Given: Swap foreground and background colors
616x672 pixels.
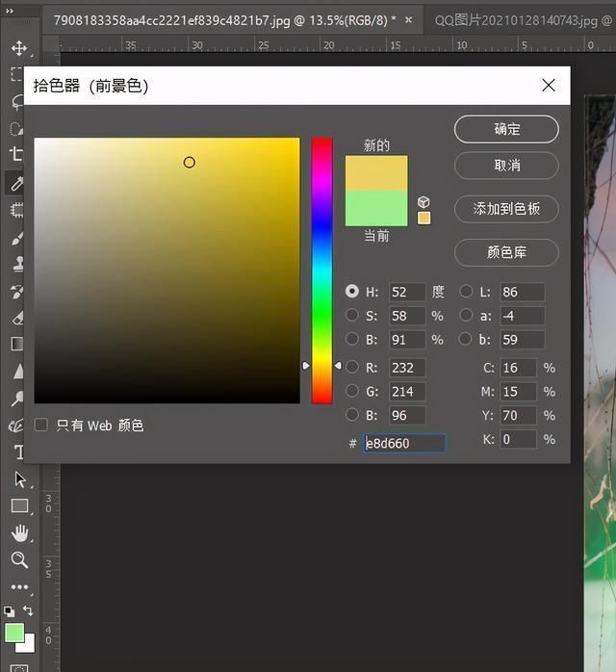Looking at the screenshot, I should pyautogui.click(x=28, y=610).
